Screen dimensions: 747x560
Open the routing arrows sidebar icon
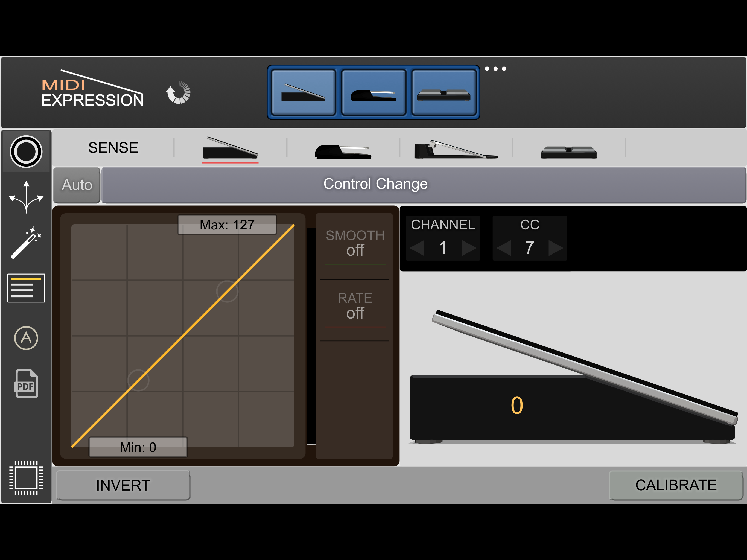click(26, 197)
